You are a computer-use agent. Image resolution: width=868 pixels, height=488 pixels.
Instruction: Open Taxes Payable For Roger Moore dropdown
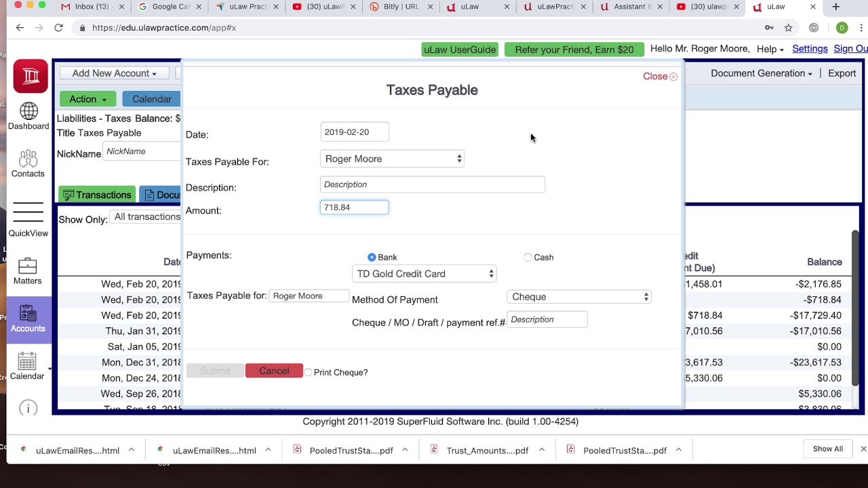(x=392, y=159)
